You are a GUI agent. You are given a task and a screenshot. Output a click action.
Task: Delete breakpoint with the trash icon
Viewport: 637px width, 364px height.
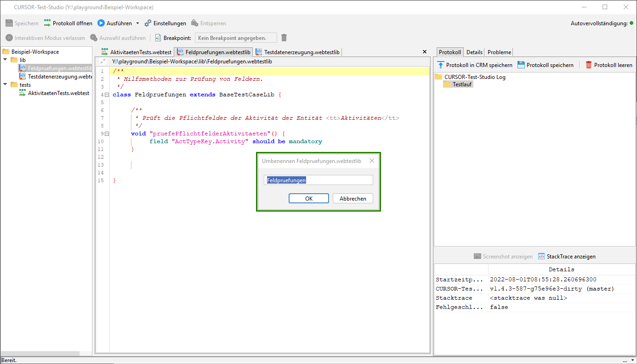pyautogui.click(x=284, y=38)
